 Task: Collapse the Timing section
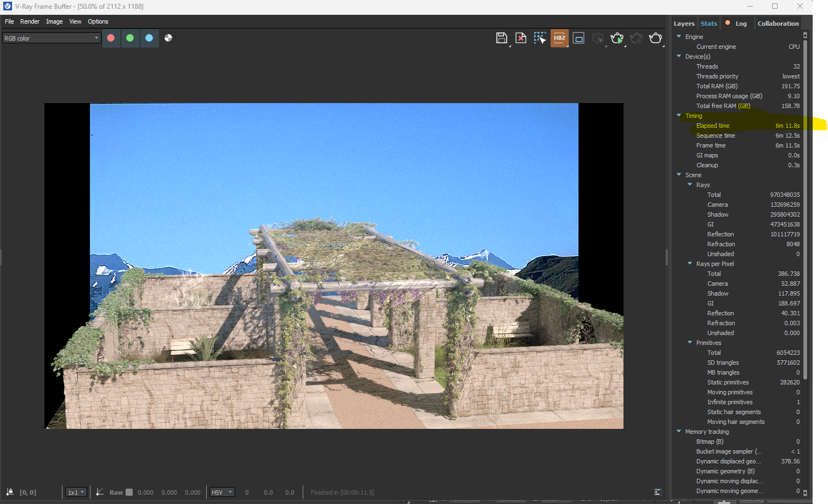click(x=679, y=116)
